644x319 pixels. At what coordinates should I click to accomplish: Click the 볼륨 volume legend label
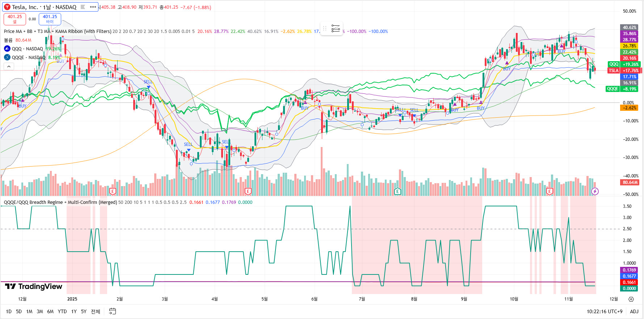tap(8, 40)
